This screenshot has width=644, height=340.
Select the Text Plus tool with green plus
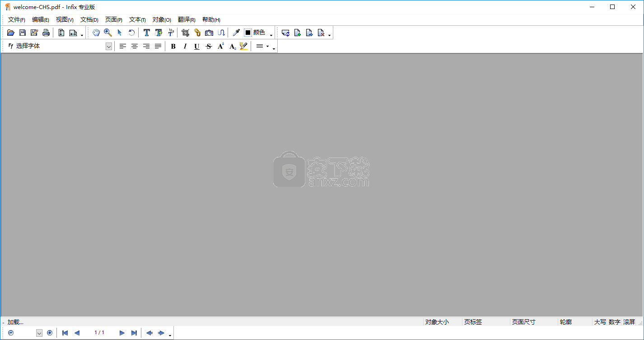click(159, 33)
